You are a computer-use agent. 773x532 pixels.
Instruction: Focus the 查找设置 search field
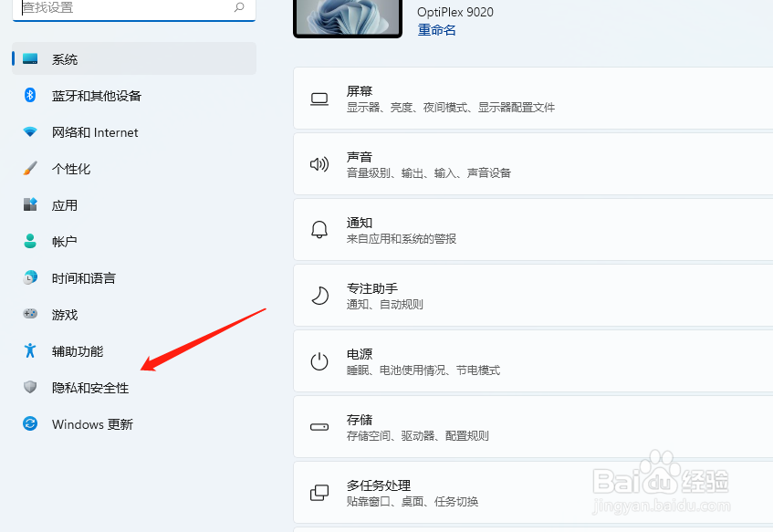(x=134, y=8)
